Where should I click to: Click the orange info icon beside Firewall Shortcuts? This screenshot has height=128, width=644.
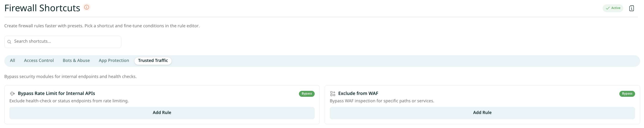(87, 7)
